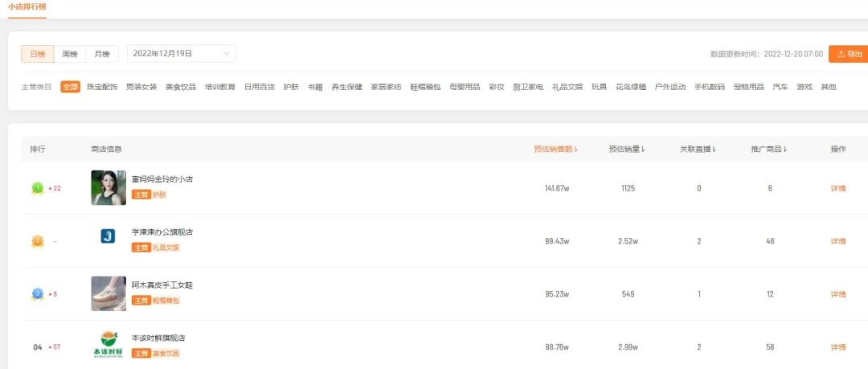Click shop name 阿木真皮手工女鞋
The height and width of the screenshot is (369, 868).
click(x=162, y=285)
